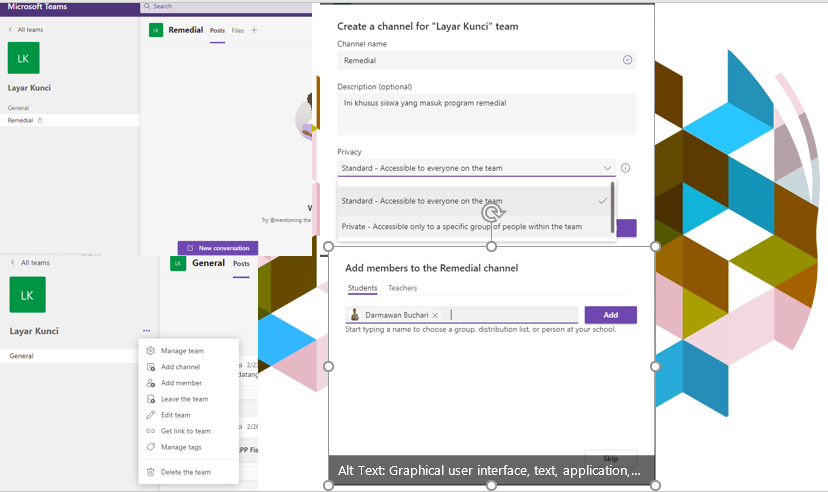Open the Privacy dropdown
The image size is (828, 492).
[x=476, y=168]
